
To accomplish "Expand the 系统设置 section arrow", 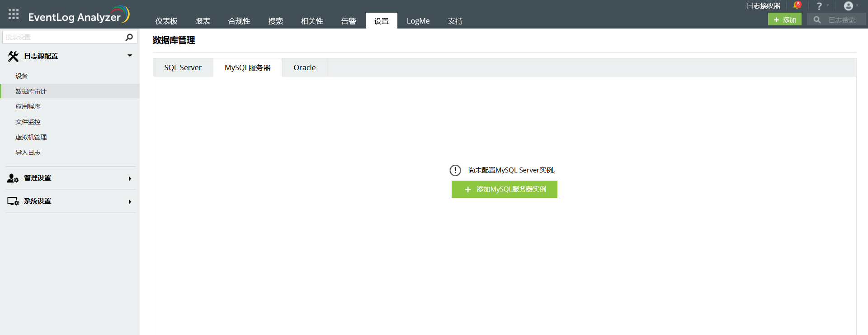I will [130, 201].
